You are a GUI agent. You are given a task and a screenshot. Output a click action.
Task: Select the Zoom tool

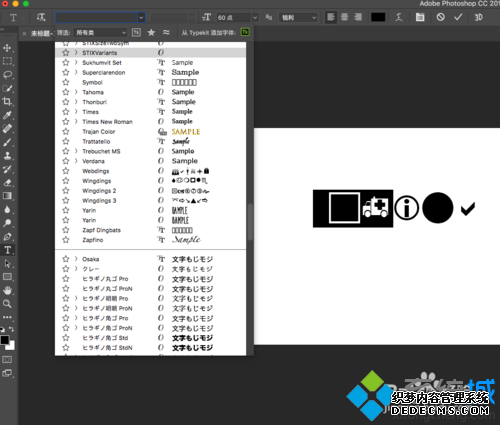(x=7, y=304)
